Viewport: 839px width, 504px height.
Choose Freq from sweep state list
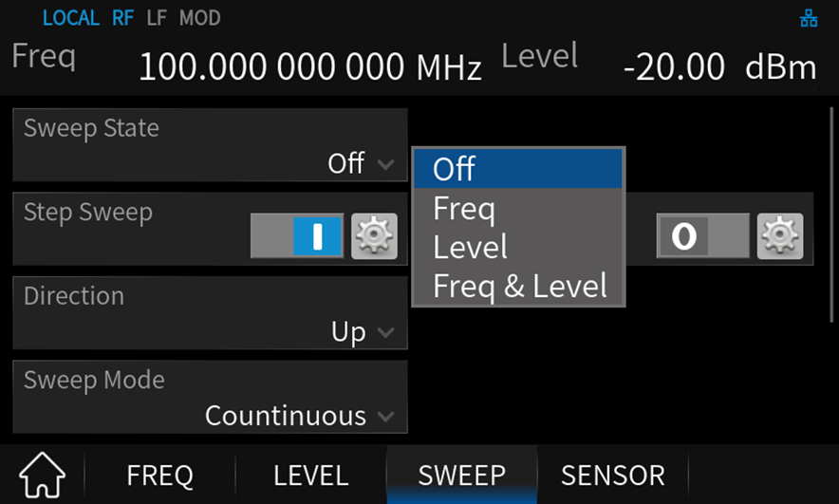[518, 208]
